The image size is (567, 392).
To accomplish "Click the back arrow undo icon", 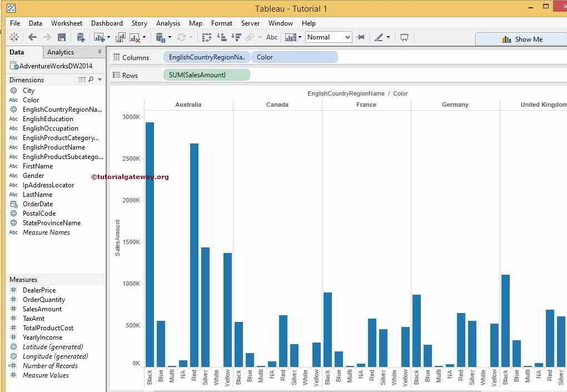I will (32, 37).
